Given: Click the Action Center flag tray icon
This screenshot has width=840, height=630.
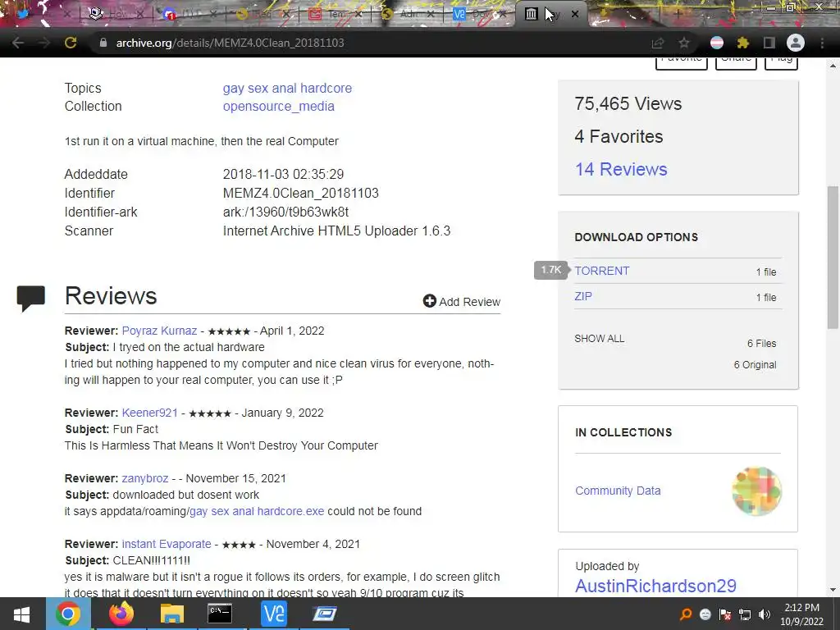Looking at the screenshot, I should click(725, 614).
